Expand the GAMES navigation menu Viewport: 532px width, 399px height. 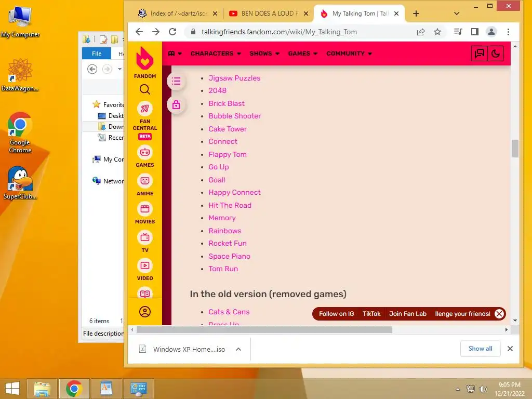[303, 54]
